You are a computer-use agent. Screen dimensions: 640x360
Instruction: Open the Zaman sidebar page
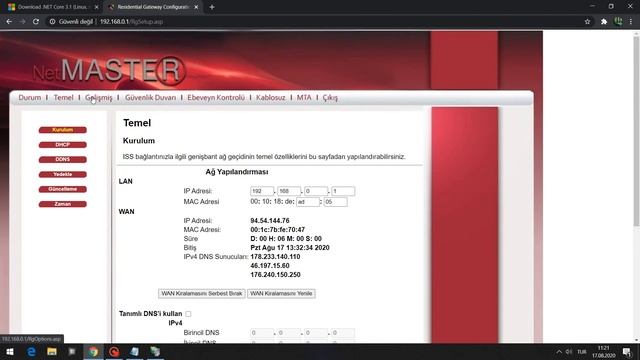click(62, 204)
